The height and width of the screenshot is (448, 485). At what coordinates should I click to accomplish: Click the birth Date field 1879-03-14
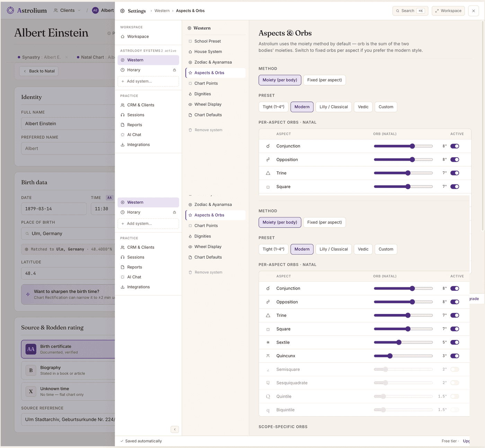pyautogui.click(x=54, y=209)
